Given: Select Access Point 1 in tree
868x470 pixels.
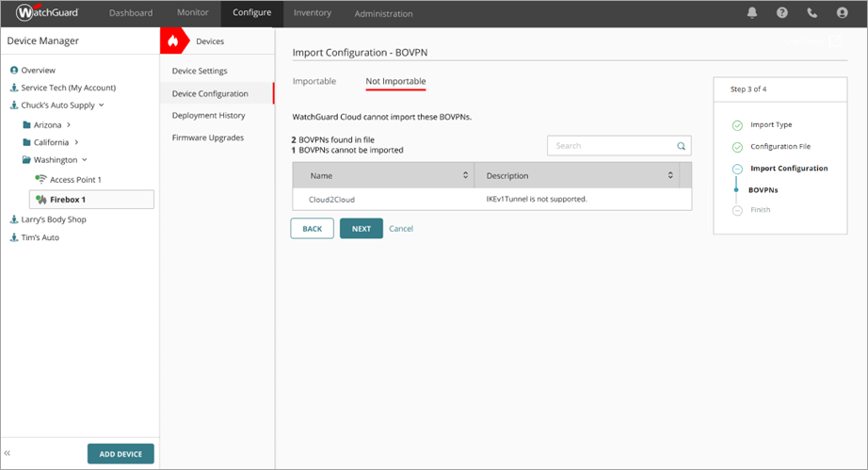Looking at the screenshot, I should tap(76, 180).
